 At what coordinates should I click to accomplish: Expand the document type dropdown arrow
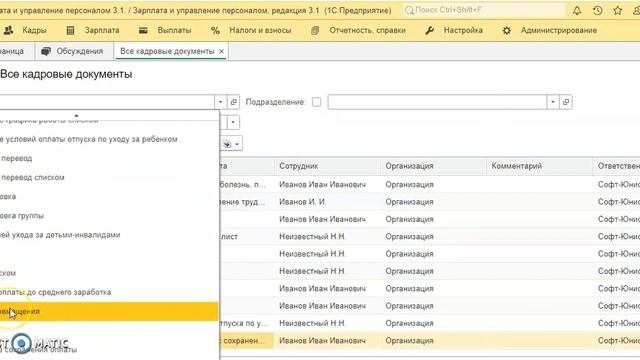click(220, 102)
